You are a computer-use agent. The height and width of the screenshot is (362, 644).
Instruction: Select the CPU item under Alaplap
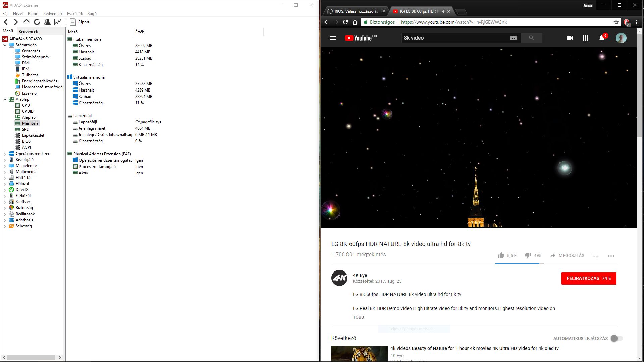[26, 105]
